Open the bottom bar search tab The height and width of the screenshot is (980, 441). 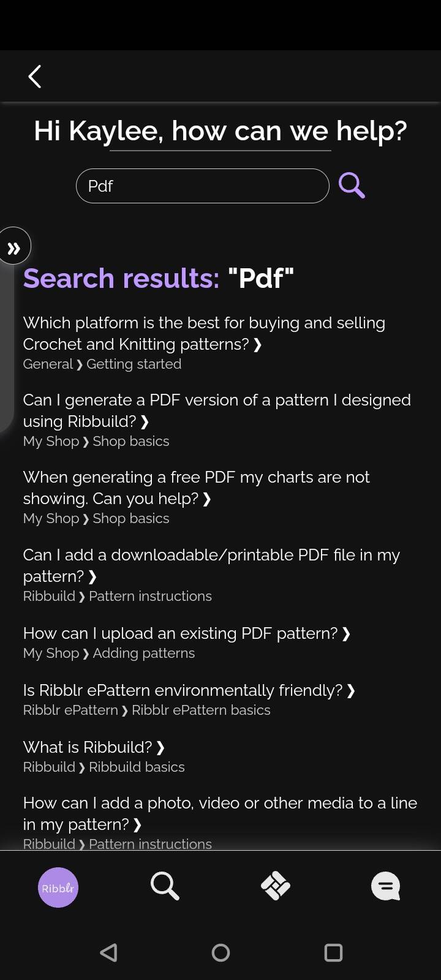[165, 886]
